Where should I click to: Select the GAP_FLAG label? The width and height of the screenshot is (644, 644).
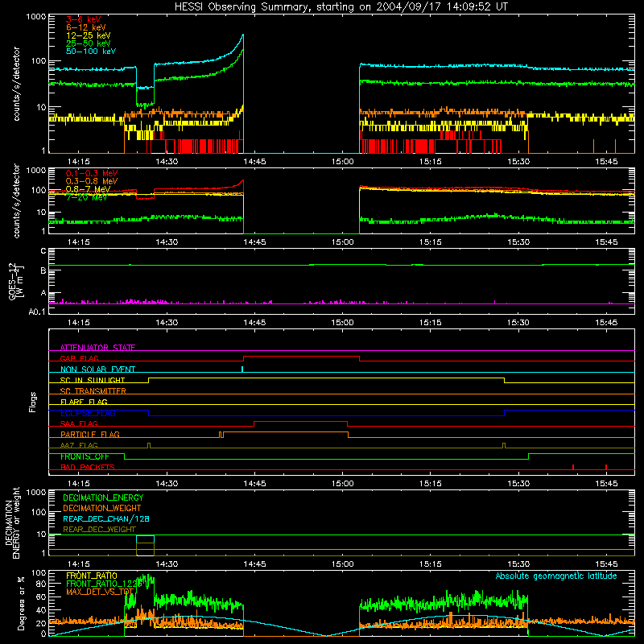coord(79,358)
